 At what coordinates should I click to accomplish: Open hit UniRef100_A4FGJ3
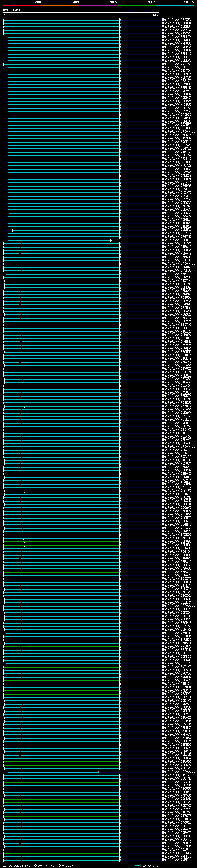pyautogui.click(x=176, y=247)
